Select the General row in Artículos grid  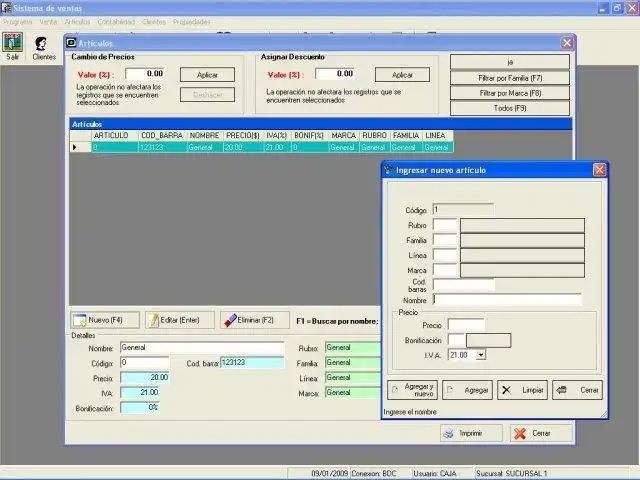205,147
